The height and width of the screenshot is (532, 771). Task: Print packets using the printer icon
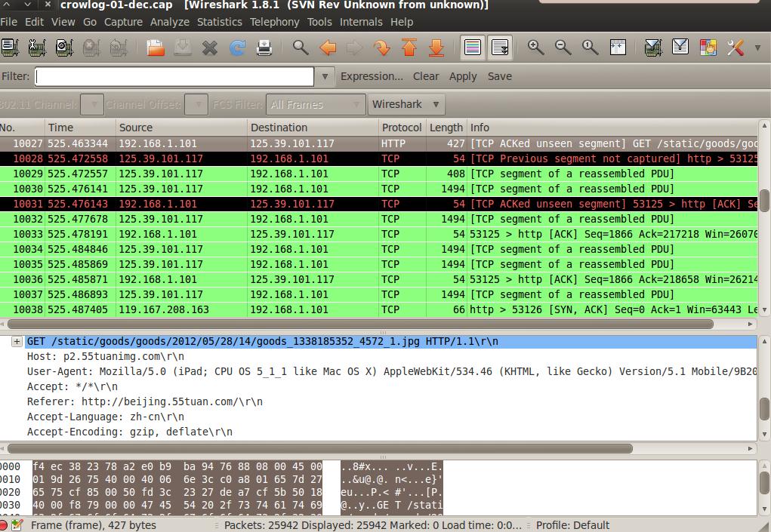click(x=264, y=48)
